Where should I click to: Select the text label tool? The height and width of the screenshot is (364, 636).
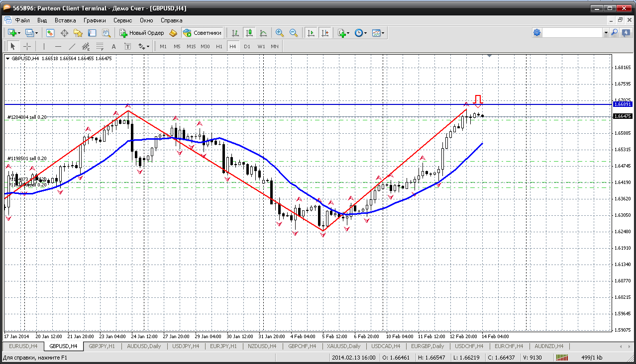click(127, 46)
